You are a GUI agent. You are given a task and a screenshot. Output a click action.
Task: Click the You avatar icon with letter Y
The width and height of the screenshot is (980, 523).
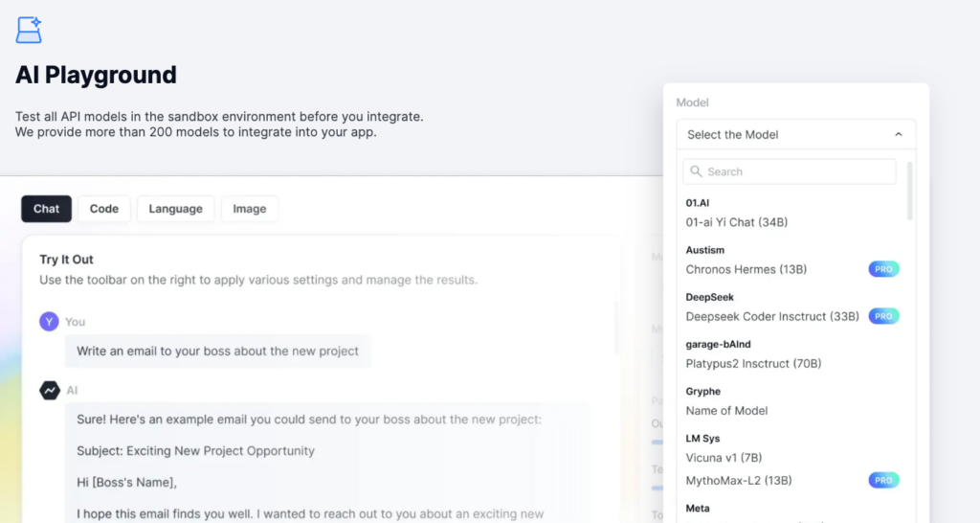(x=49, y=322)
